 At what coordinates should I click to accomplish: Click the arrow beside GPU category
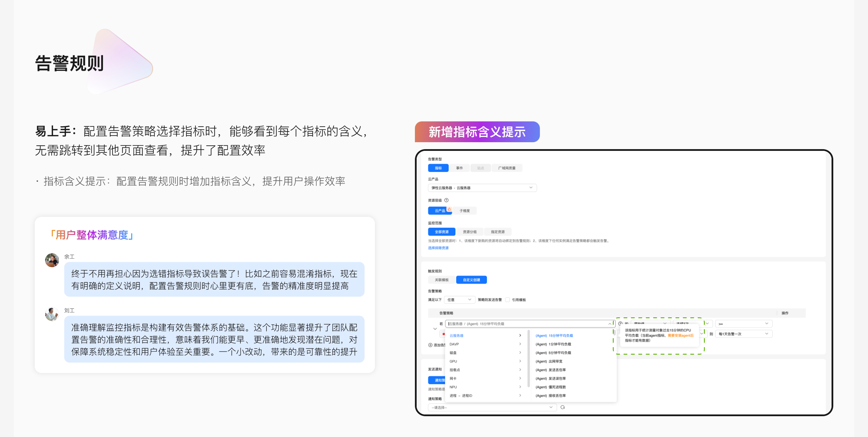pos(520,361)
